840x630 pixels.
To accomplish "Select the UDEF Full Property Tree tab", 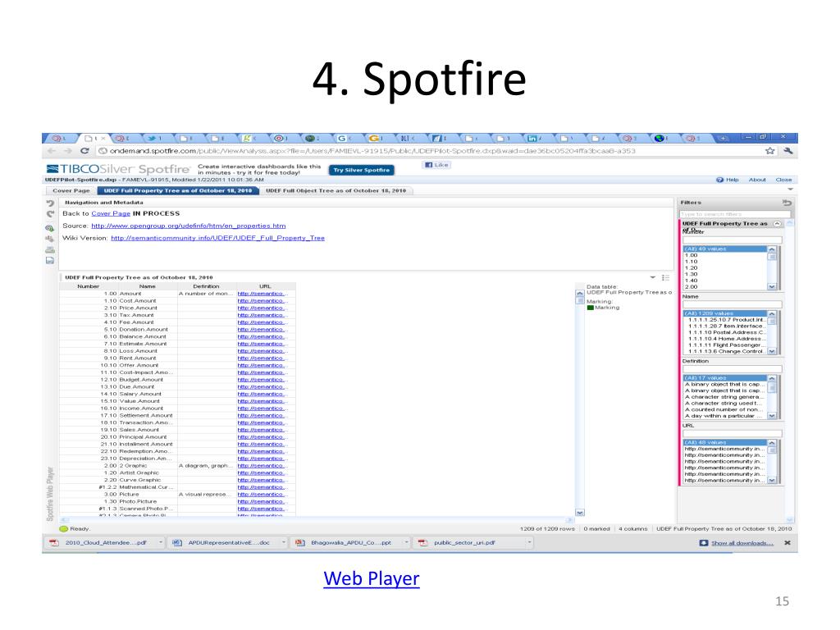I will click(x=178, y=190).
